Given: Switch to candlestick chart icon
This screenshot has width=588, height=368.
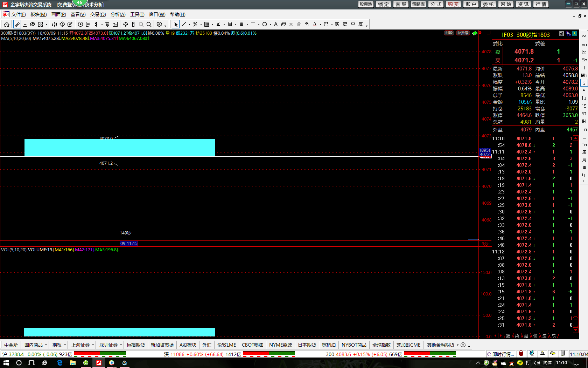Looking at the screenshot, I should coord(55,24).
